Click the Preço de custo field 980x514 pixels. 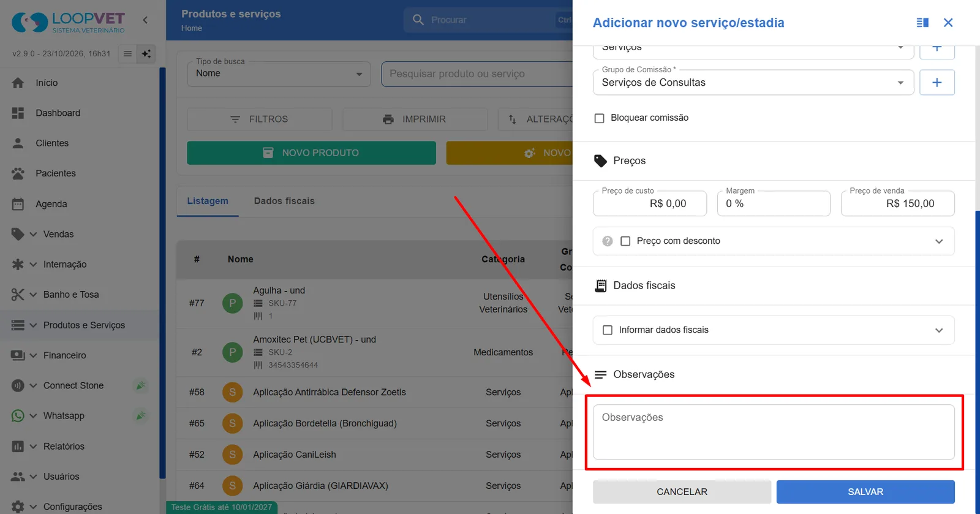tap(650, 204)
